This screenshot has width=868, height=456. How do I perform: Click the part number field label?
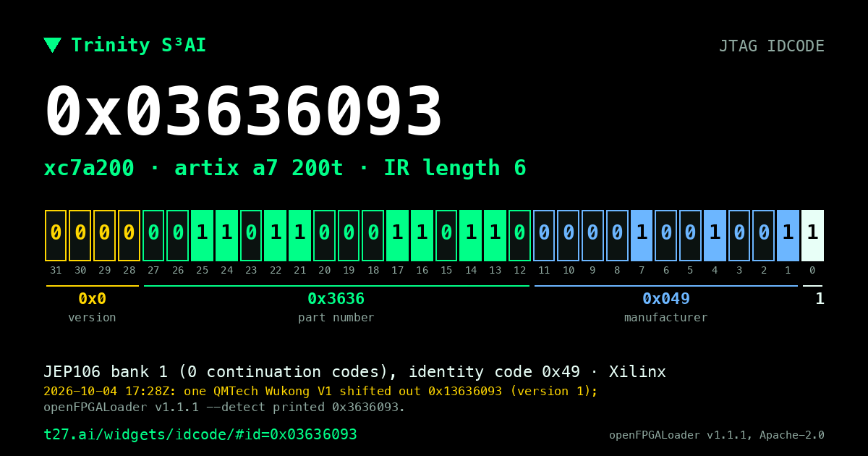coord(336,317)
